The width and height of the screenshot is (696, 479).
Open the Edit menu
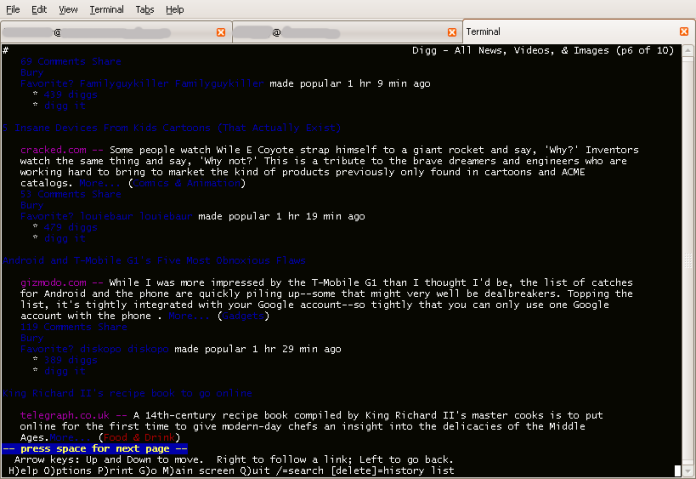click(x=39, y=9)
